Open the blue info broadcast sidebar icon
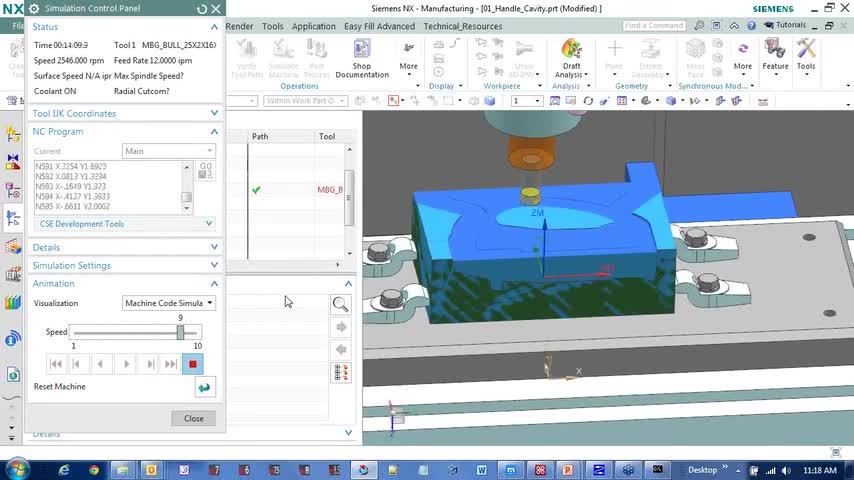The image size is (854, 480). coord(13,339)
